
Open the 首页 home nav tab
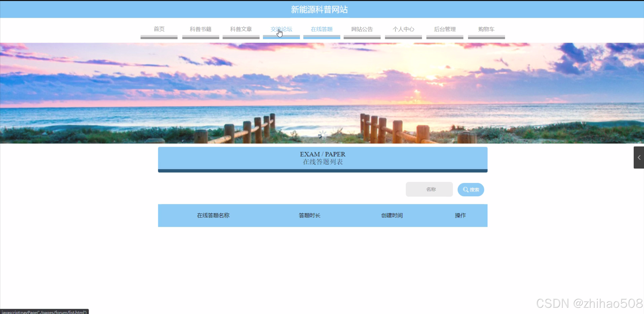pyautogui.click(x=159, y=29)
